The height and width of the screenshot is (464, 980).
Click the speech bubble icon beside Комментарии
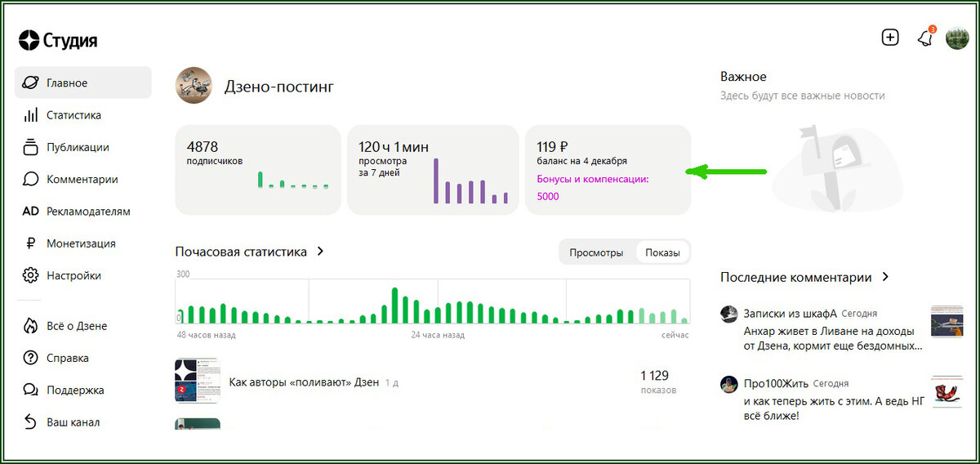[31, 179]
